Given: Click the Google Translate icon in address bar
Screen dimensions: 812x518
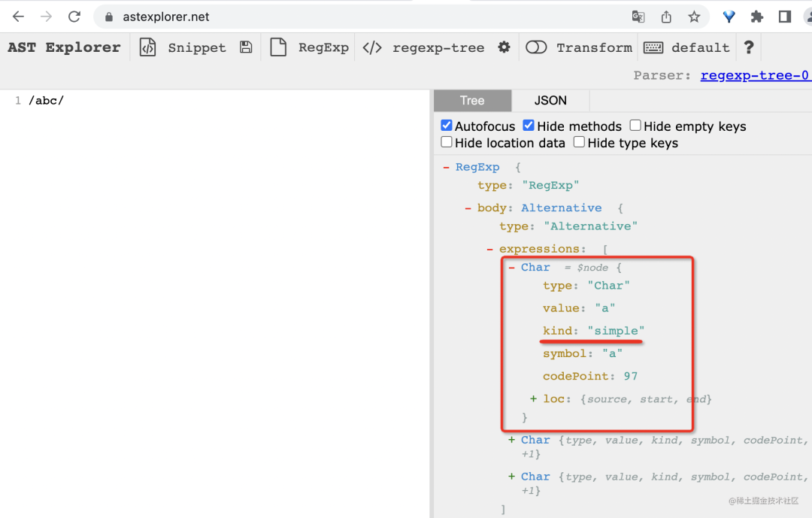Looking at the screenshot, I should 638,17.
